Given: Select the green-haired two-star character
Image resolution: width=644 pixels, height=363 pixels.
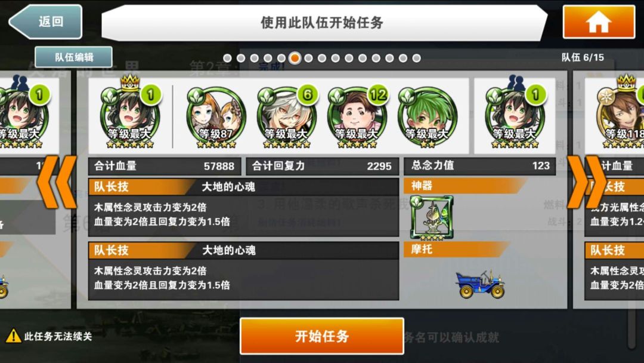Looking at the screenshot, I should coord(427,117).
